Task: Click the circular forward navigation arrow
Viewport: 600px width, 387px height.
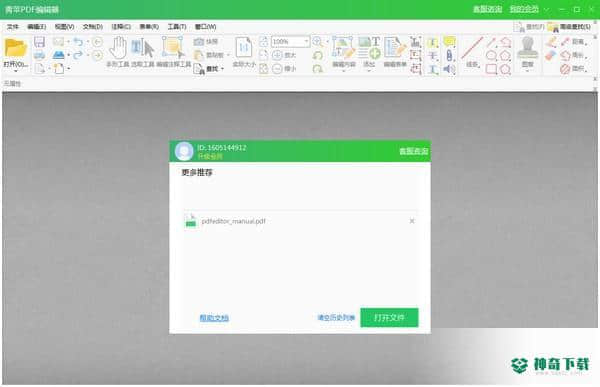Action: click(x=97, y=56)
